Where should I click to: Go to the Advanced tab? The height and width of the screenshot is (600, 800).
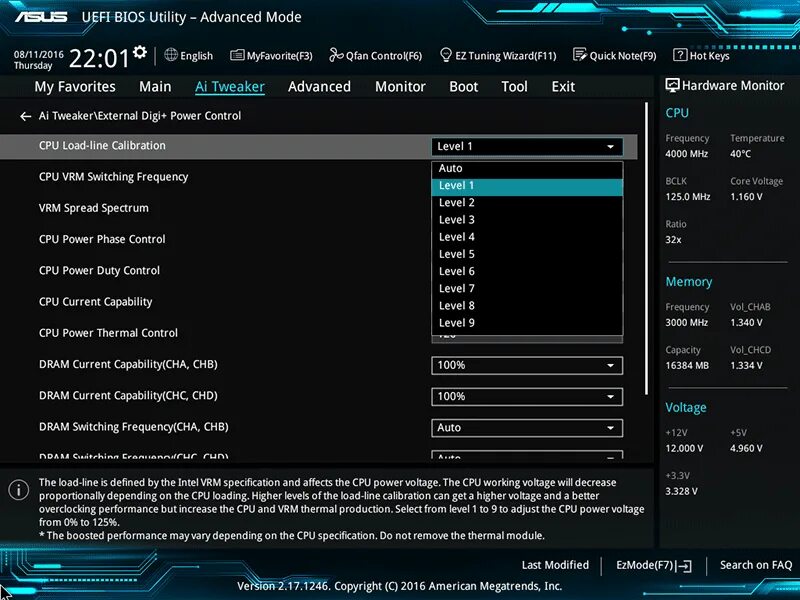tap(319, 87)
